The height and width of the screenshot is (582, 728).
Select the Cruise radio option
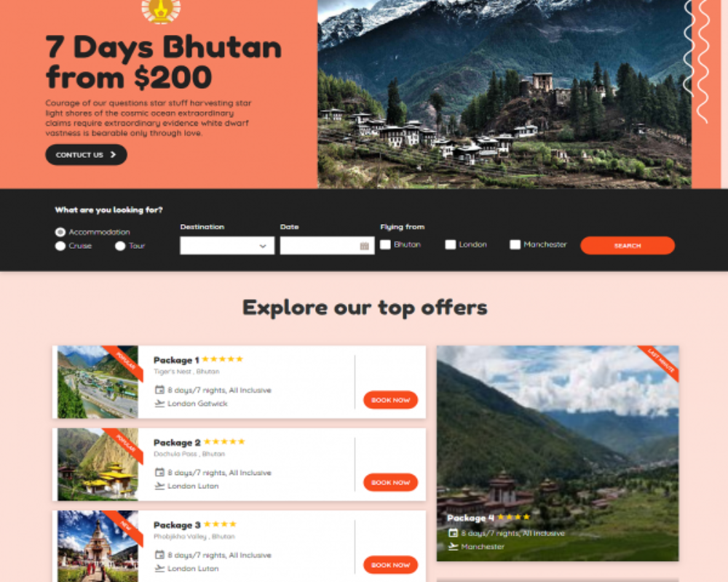[60, 246]
